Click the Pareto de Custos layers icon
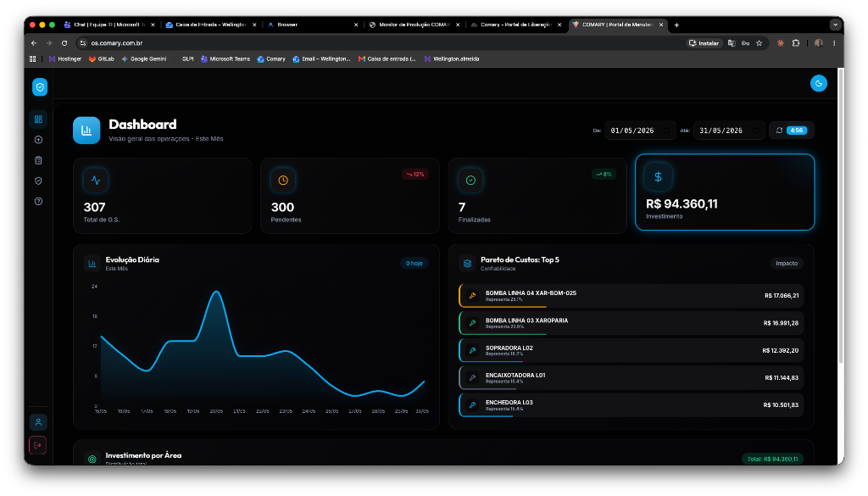The image size is (868, 496). (467, 264)
